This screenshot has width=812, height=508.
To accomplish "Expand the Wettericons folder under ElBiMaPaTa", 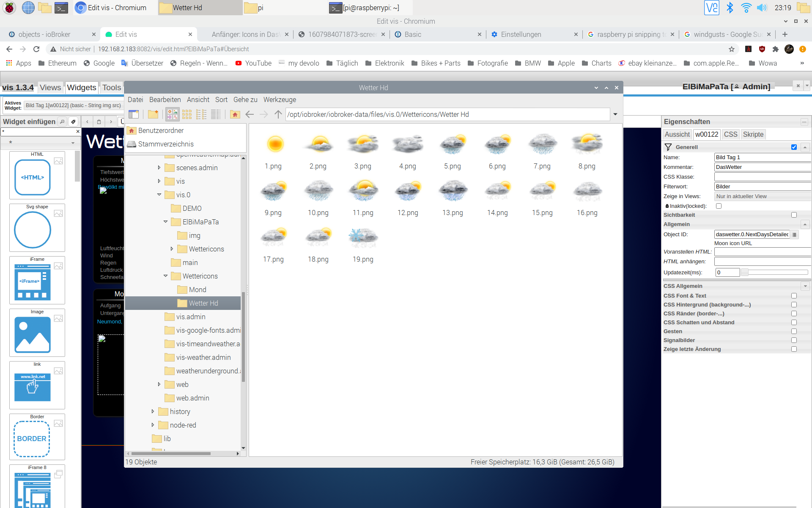I will (x=172, y=249).
